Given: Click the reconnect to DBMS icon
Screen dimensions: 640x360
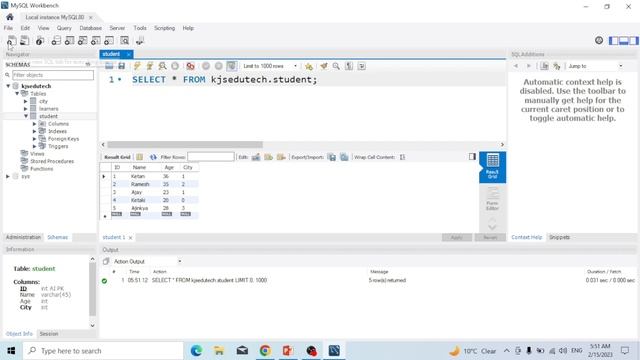Looking at the screenshot, I should (x=140, y=41).
